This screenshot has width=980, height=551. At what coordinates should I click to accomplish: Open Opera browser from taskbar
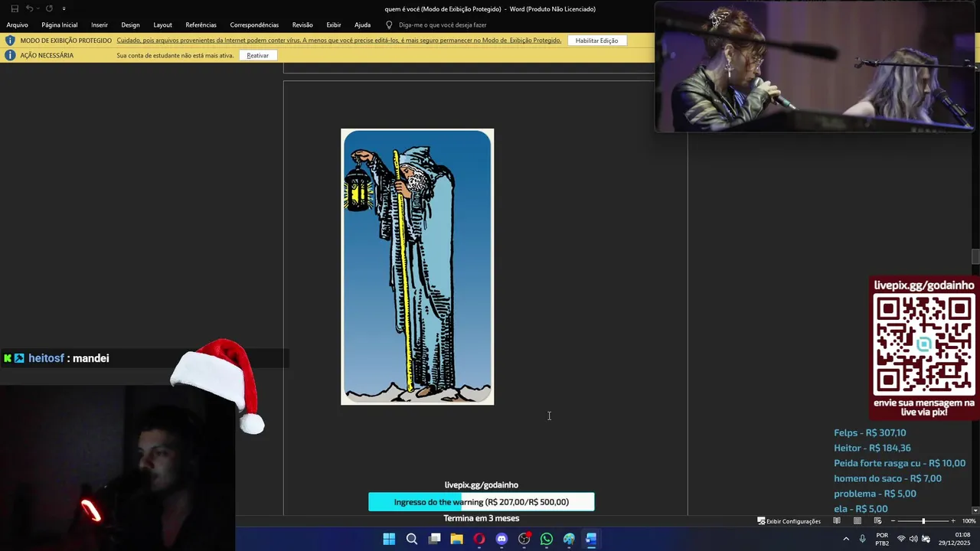479,539
